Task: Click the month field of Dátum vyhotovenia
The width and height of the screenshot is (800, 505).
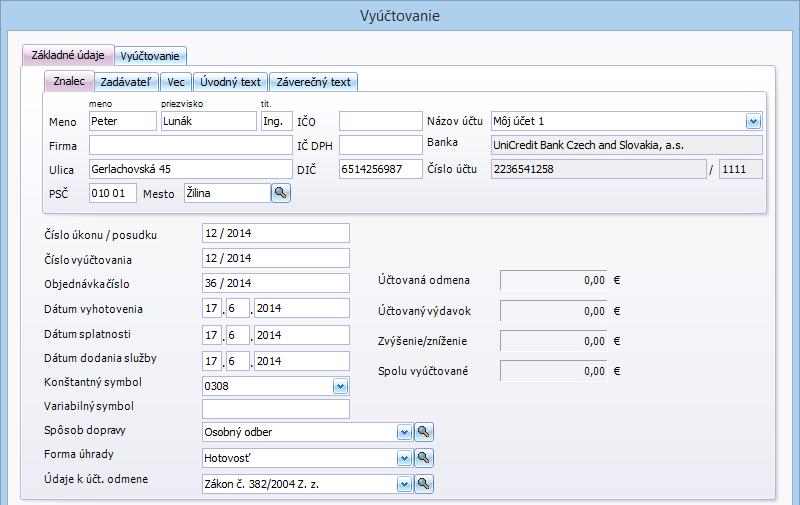Action: coord(237,308)
